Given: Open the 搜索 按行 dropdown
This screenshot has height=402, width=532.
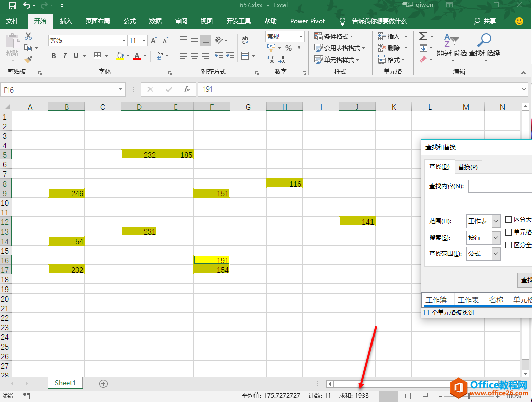Looking at the screenshot, I should point(496,237).
